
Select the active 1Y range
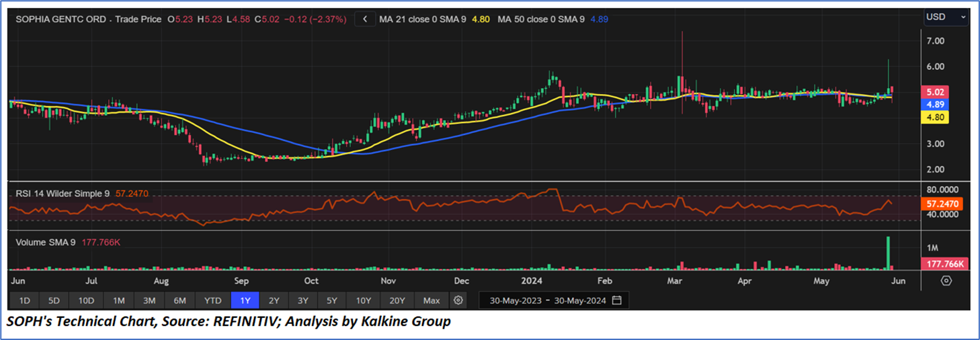click(x=245, y=300)
